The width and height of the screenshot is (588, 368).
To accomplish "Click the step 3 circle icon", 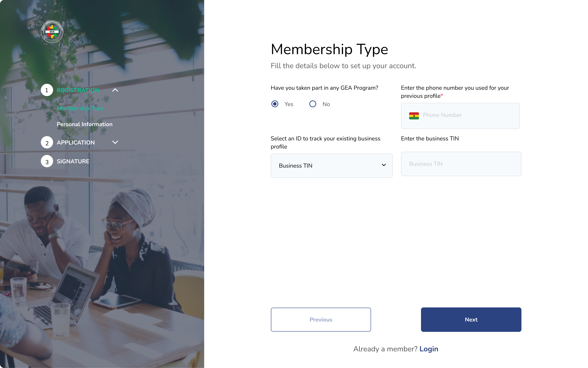I will click(x=47, y=161).
